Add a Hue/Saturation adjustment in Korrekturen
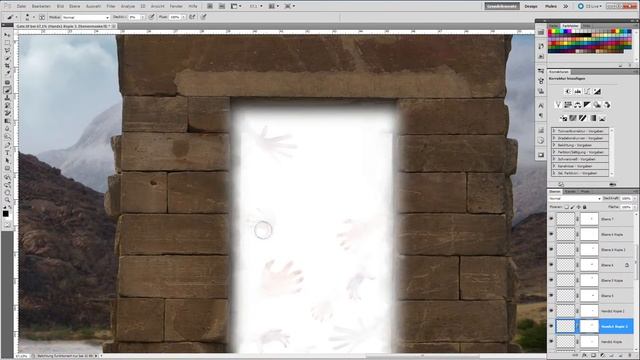The width and height of the screenshot is (640, 360). (x=567, y=105)
